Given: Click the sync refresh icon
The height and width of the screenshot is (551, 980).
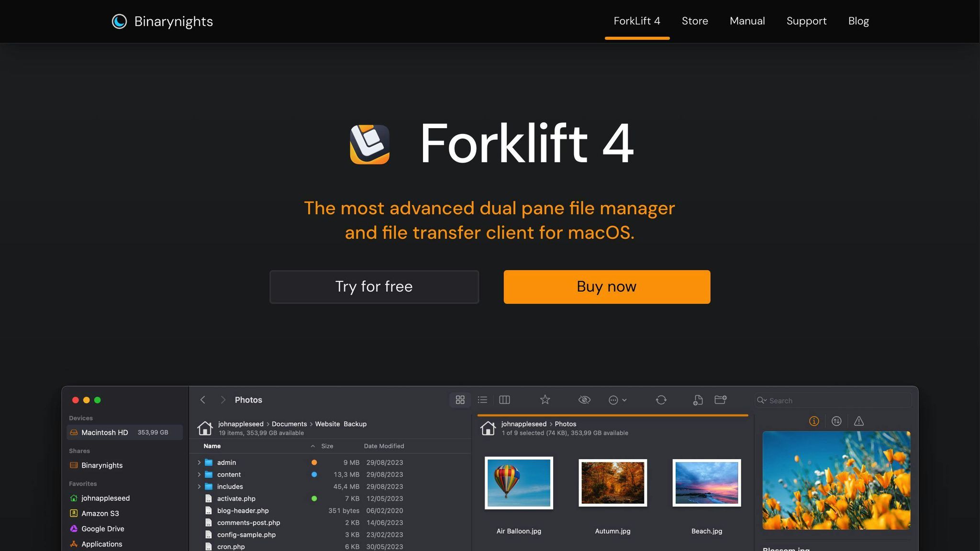Looking at the screenshot, I should tap(661, 400).
